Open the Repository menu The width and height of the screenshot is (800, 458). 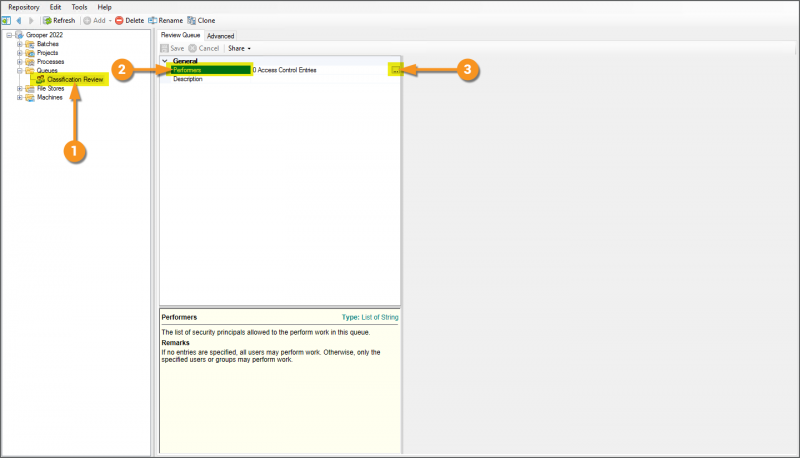click(23, 7)
